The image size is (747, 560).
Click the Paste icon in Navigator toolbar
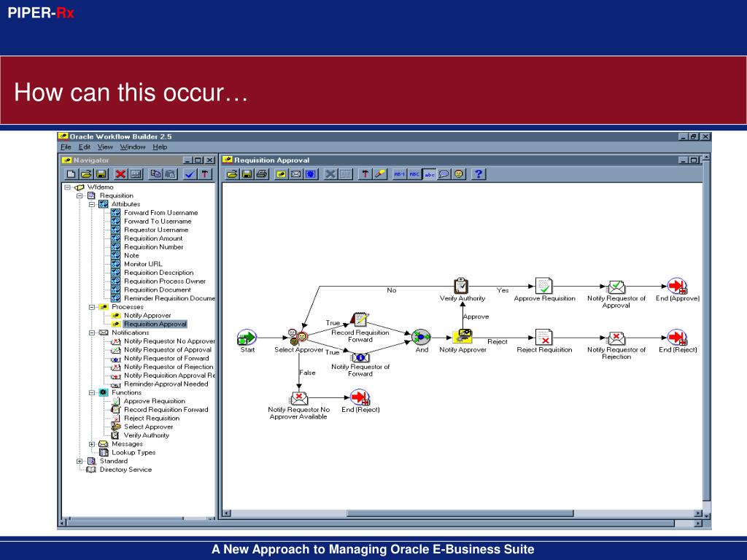tap(171, 174)
